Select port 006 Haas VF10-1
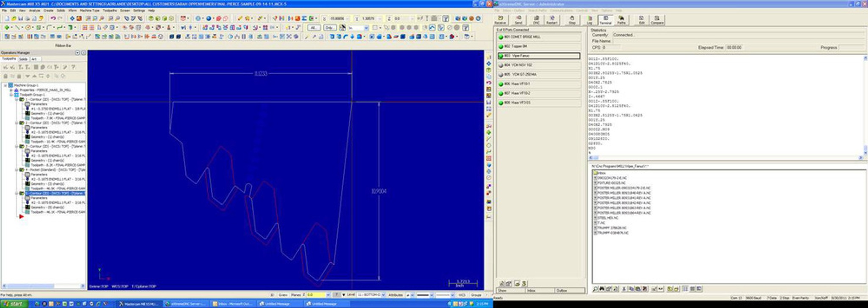Viewport: 868px width, 308px height. [x=539, y=84]
